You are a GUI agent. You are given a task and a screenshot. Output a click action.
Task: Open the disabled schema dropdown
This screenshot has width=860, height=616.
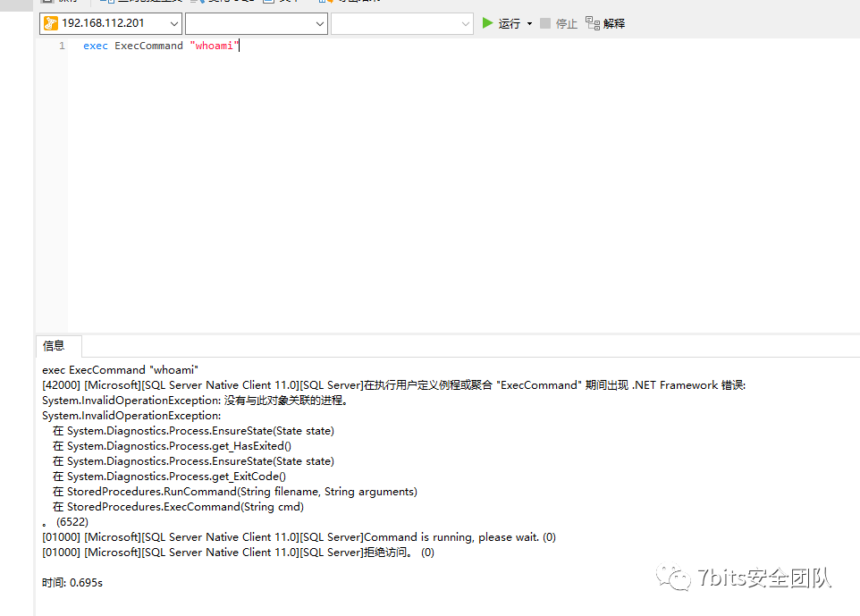pos(402,23)
